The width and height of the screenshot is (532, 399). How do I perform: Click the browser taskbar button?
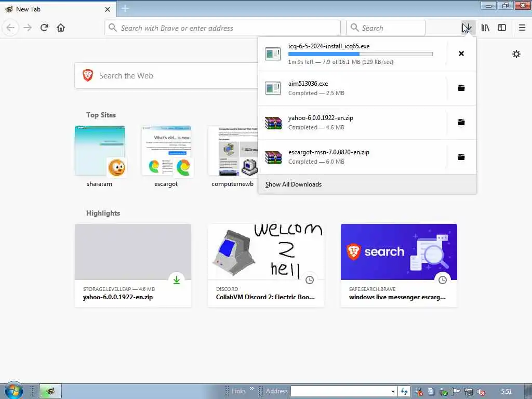tap(50, 391)
